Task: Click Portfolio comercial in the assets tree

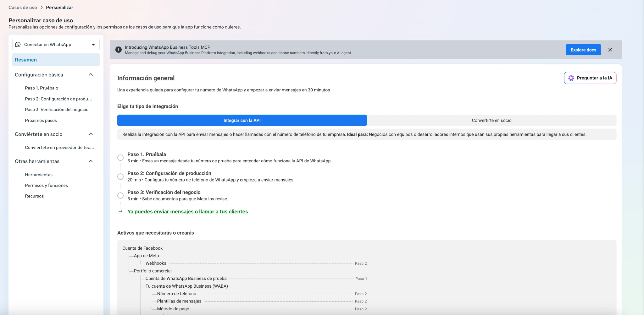Action: pyautogui.click(x=153, y=271)
